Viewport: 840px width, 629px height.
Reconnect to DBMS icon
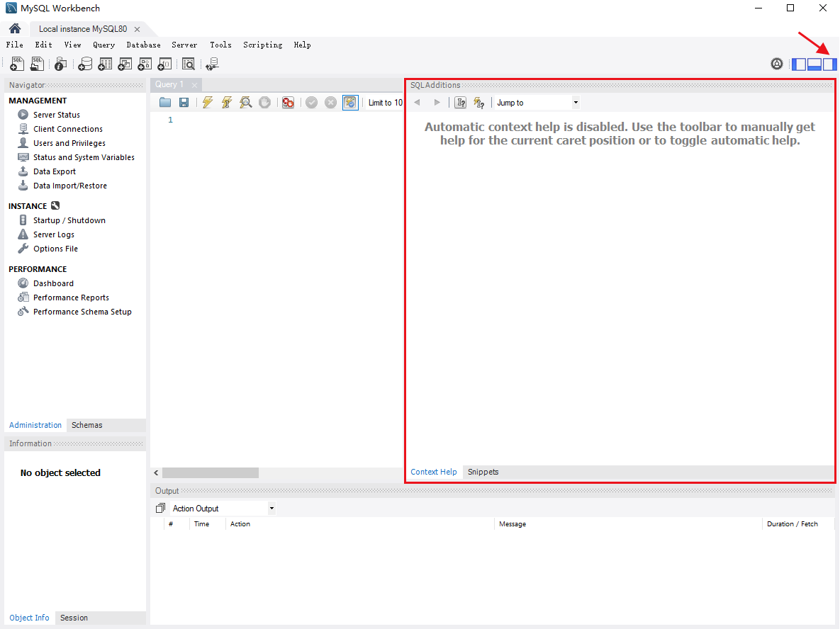coord(212,64)
